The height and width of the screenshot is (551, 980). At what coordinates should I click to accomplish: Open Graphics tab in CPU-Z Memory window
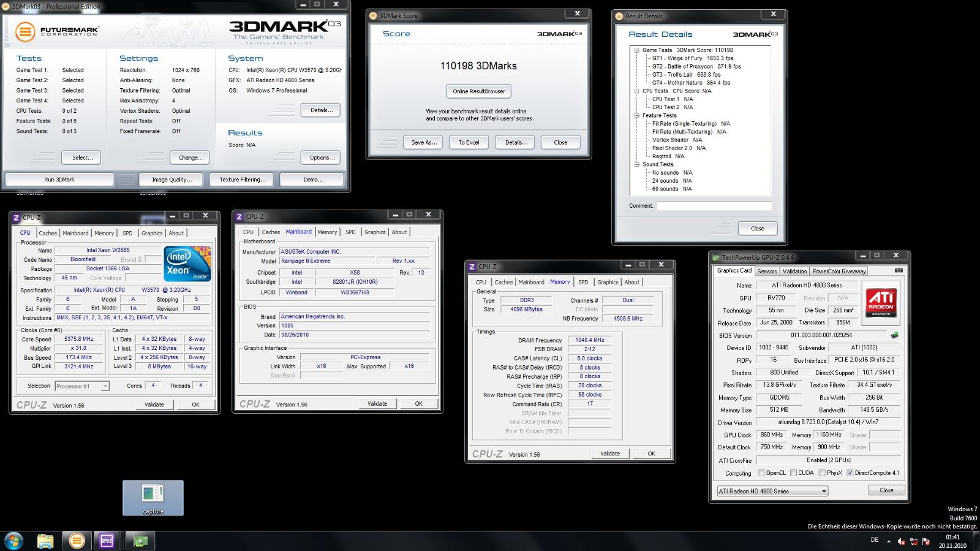[x=608, y=282]
